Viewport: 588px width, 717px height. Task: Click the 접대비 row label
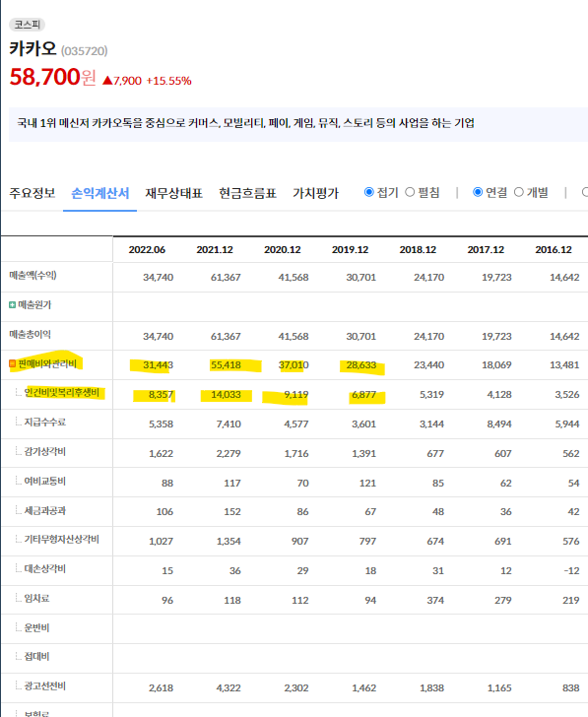(36, 657)
